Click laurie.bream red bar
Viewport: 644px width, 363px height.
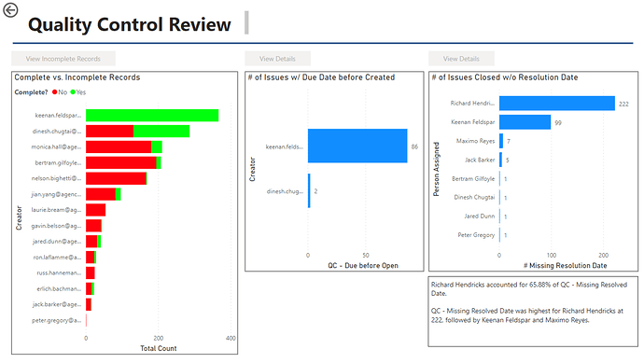(96, 210)
